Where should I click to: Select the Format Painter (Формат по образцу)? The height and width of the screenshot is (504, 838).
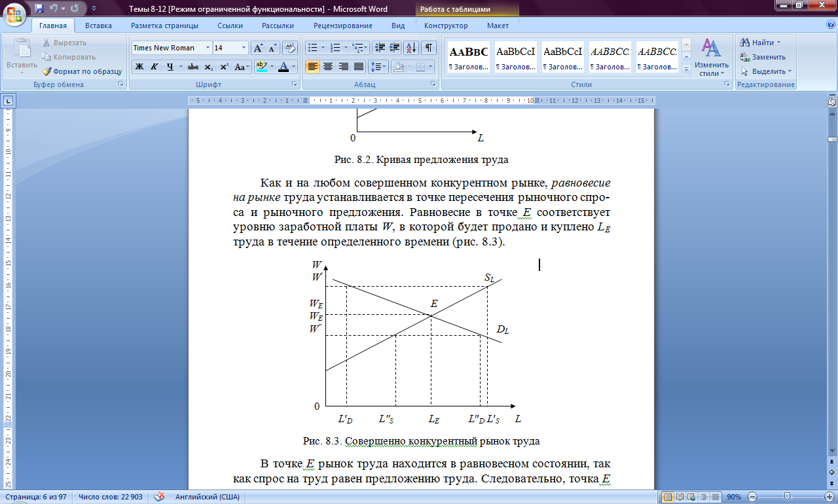pyautogui.click(x=82, y=71)
